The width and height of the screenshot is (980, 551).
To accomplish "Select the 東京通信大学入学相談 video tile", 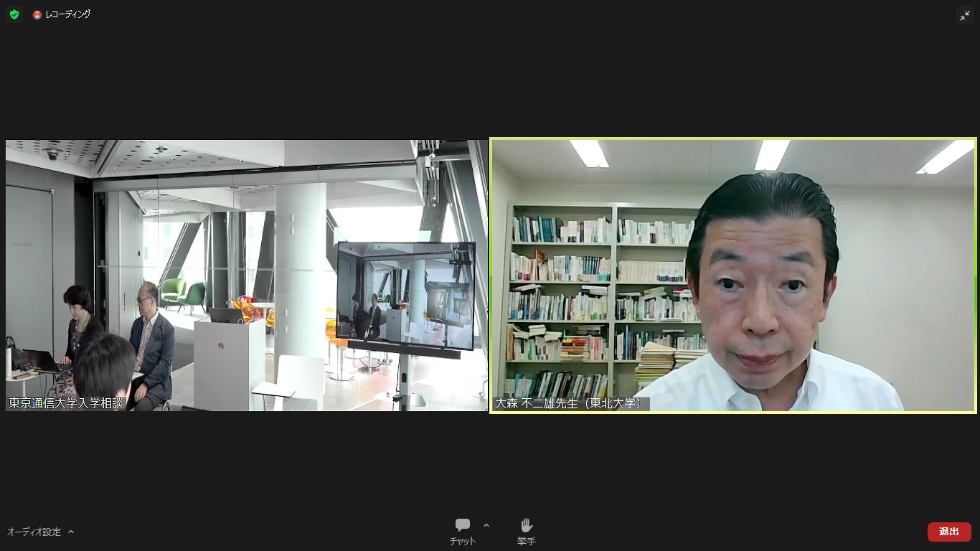I will point(247,275).
